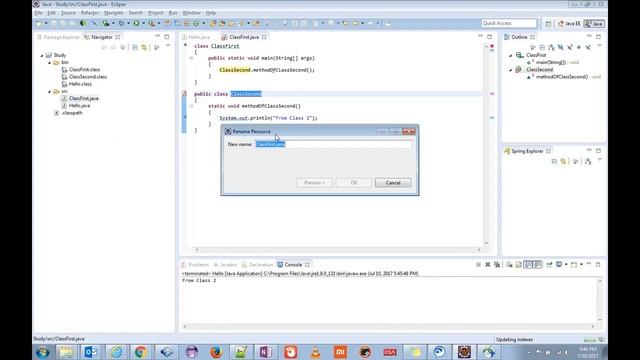Click OK in Rename Resource dialog

[354, 182]
